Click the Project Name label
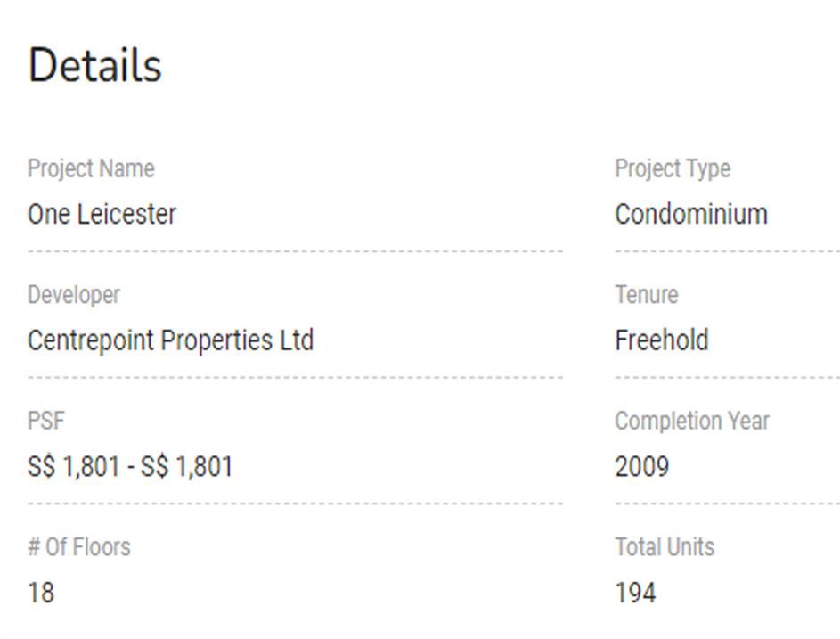The height and width of the screenshot is (639, 840). (91, 168)
